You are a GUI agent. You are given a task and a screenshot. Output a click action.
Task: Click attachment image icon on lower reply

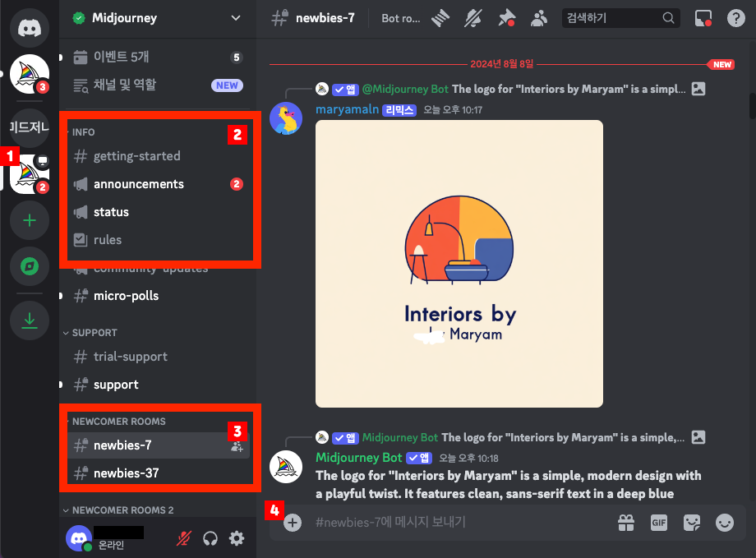point(698,437)
